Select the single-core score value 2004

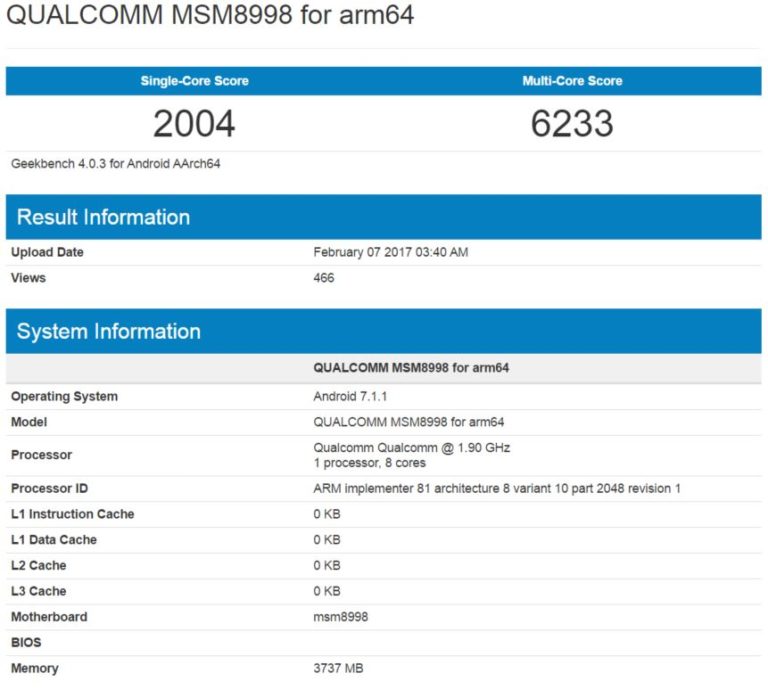194,123
